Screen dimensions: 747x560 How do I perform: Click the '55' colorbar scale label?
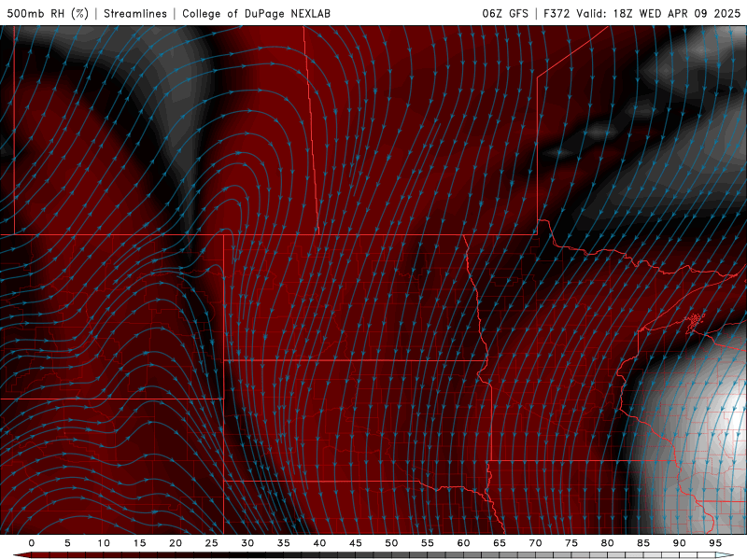[x=428, y=543]
